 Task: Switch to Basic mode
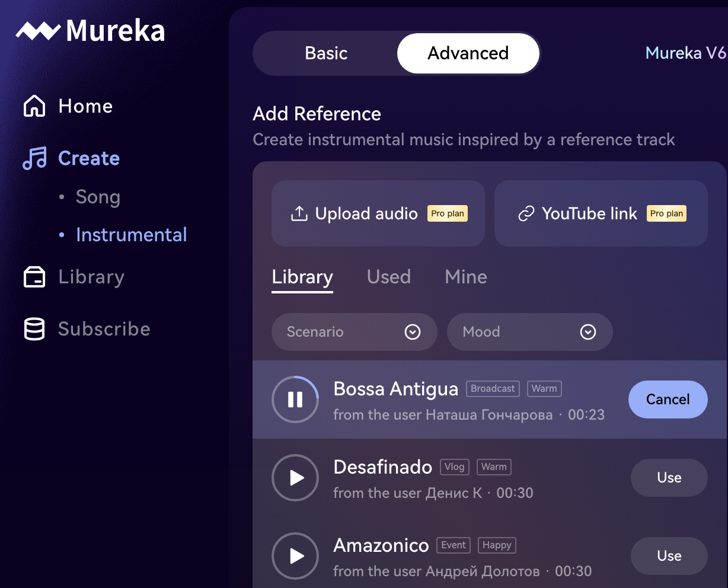(x=326, y=53)
